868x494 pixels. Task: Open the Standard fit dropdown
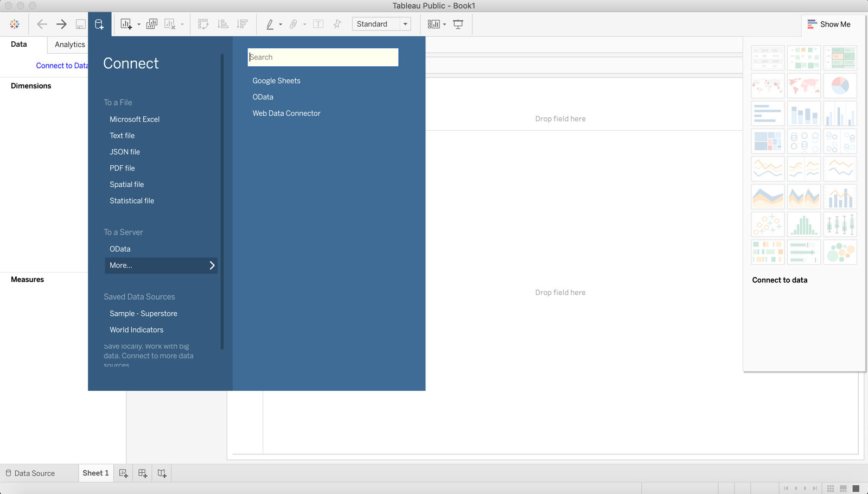pos(405,24)
